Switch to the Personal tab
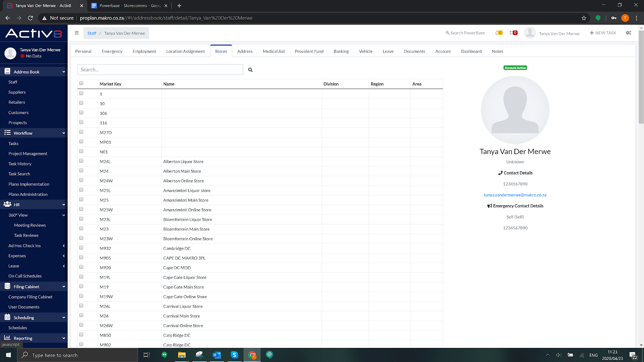Viewport: 644px width, 362px height. (x=83, y=51)
